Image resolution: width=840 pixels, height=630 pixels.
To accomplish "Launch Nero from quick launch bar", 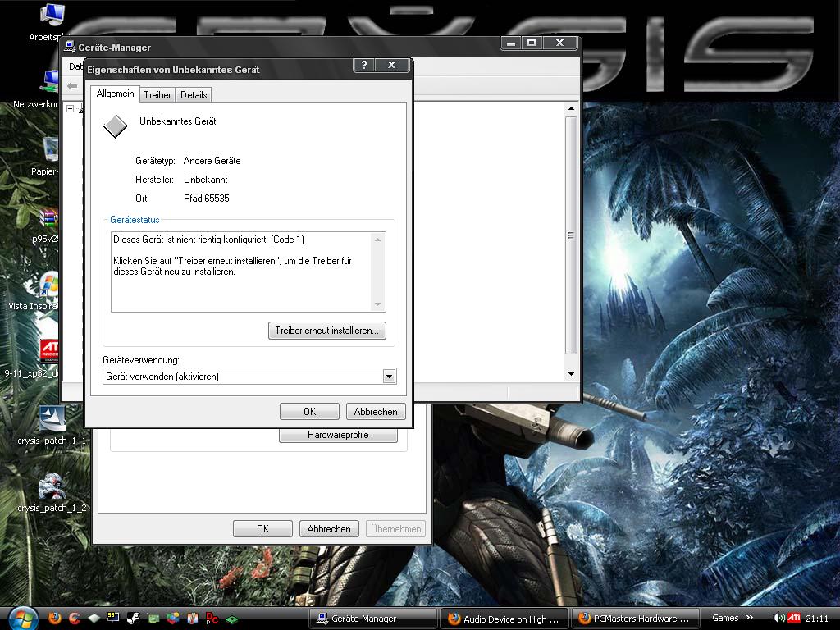I will click(192, 619).
